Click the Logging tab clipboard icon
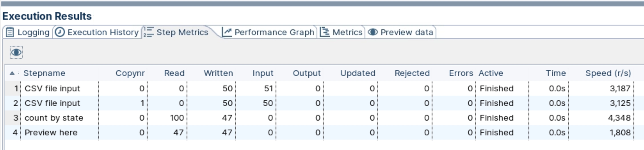This screenshot has width=644, height=150. [x=10, y=32]
